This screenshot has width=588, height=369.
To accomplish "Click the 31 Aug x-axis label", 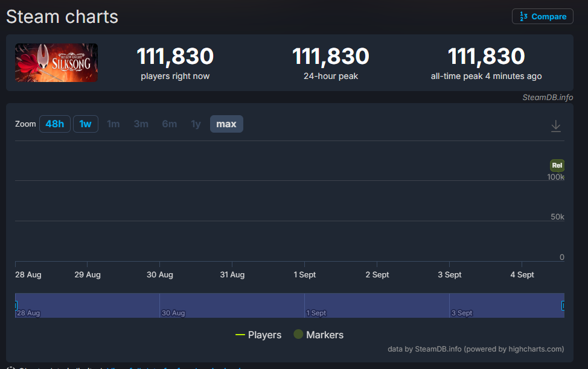I will pos(232,274).
